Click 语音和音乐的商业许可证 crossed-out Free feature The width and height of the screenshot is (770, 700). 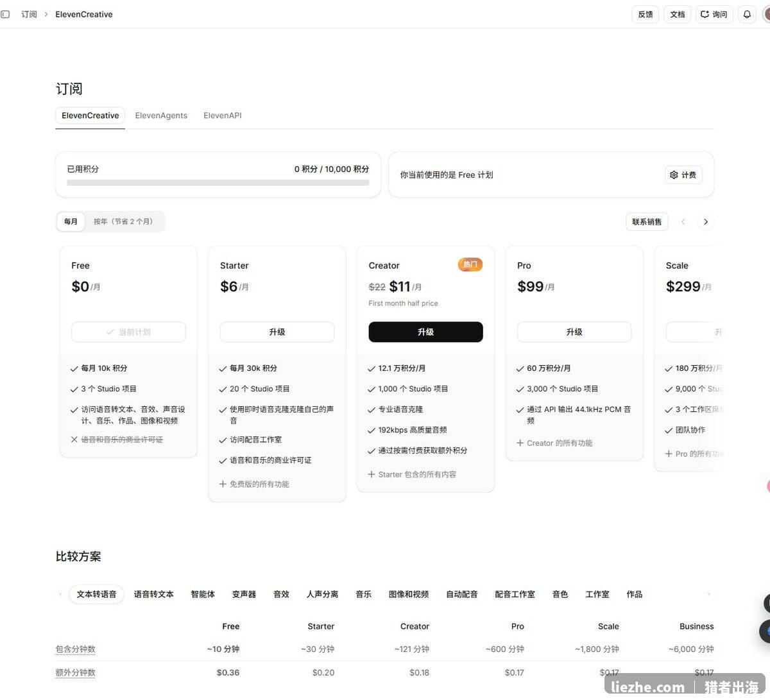(122, 440)
